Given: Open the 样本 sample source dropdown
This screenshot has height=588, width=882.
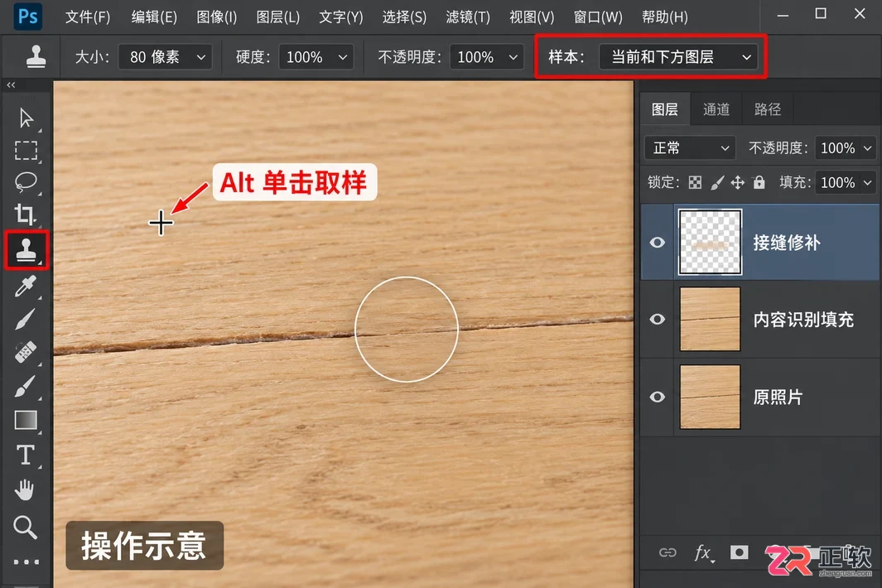Looking at the screenshot, I should pyautogui.click(x=678, y=57).
